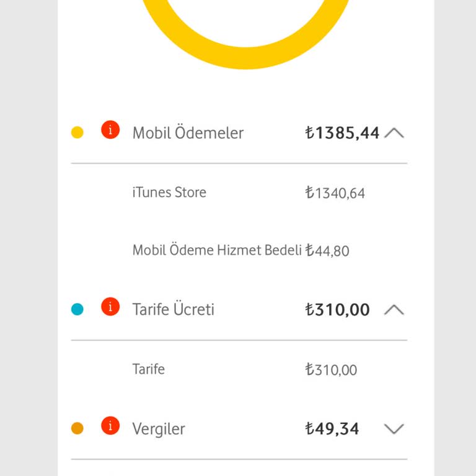Image resolution: width=476 pixels, height=476 pixels.
Task: Select the yellow donut chart ring
Action: tap(245, 57)
